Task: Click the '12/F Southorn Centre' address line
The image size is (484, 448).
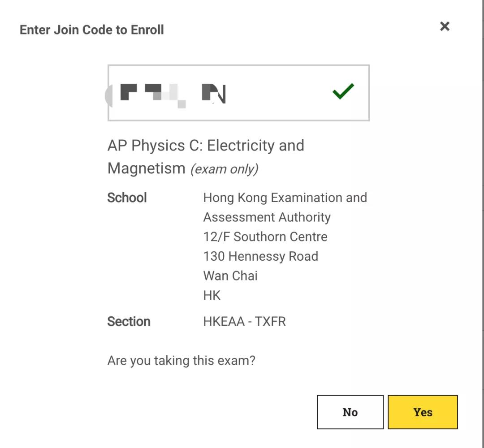Action: pyautogui.click(x=265, y=237)
